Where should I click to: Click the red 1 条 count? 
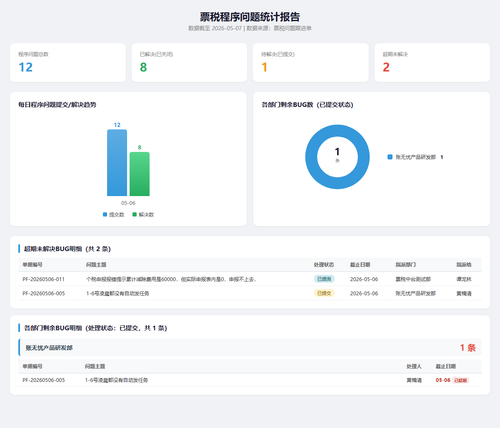click(468, 348)
